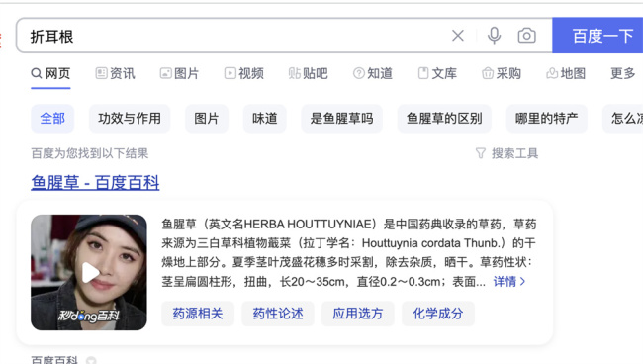Choose the 味道 filter chip
Image resolution: width=643 pixels, height=364 pixels.
(x=265, y=119)
